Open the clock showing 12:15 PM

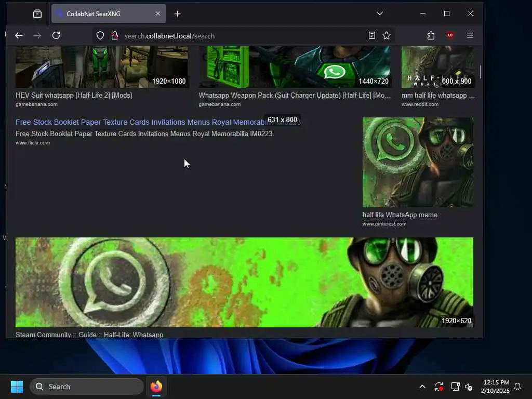pos(495,387)
